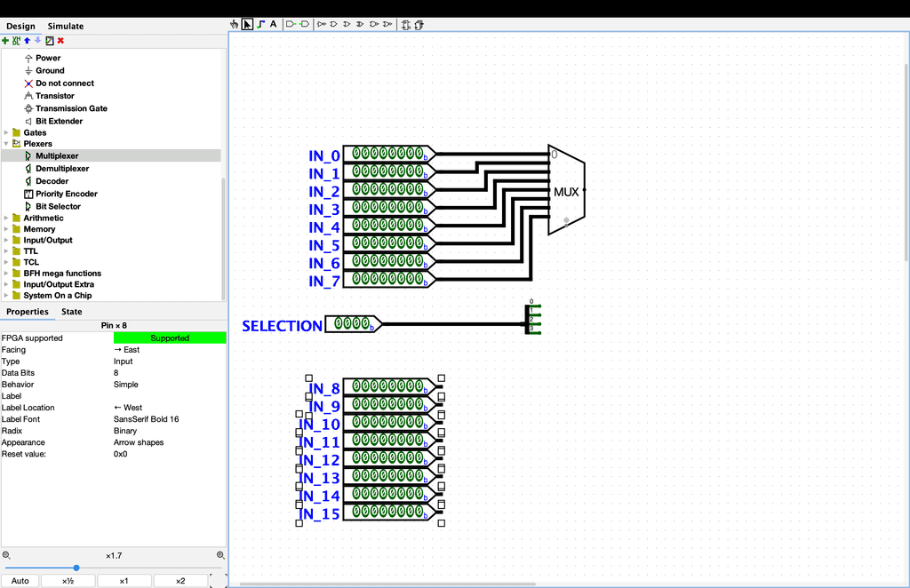Click the green plus Add Circuit icon
Screen dimensions: 910x588
click(x=5, y=40)
